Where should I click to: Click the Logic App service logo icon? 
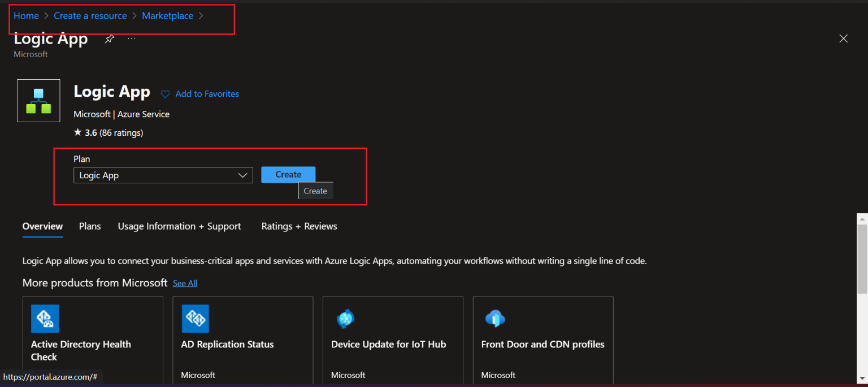click(38, 101)
